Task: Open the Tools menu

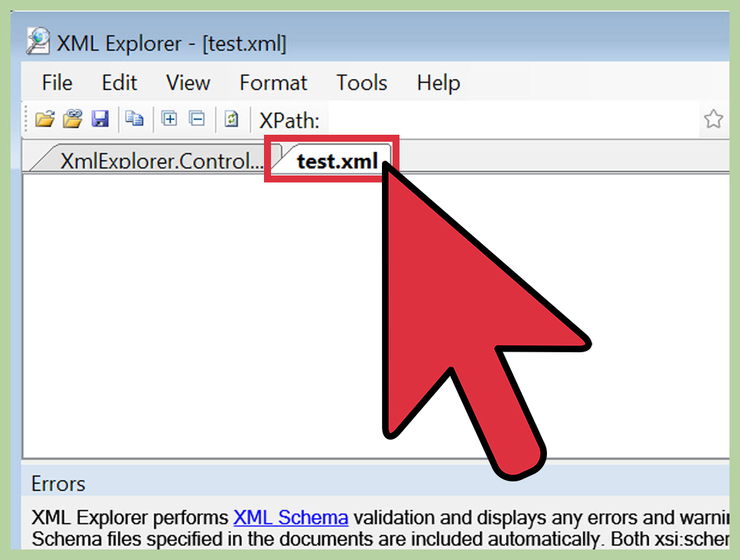Action: click(x=362, y=83)
